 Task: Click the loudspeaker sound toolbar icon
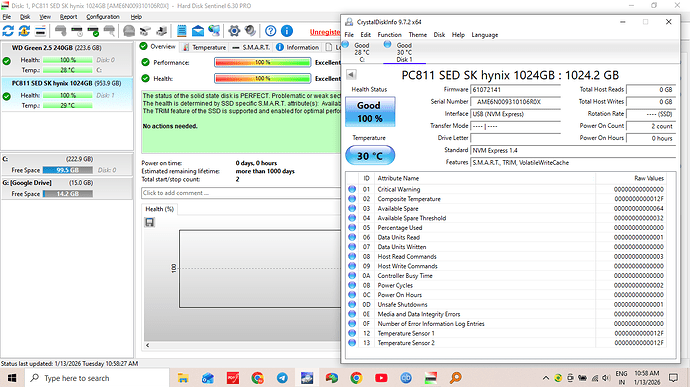(250, 31)
